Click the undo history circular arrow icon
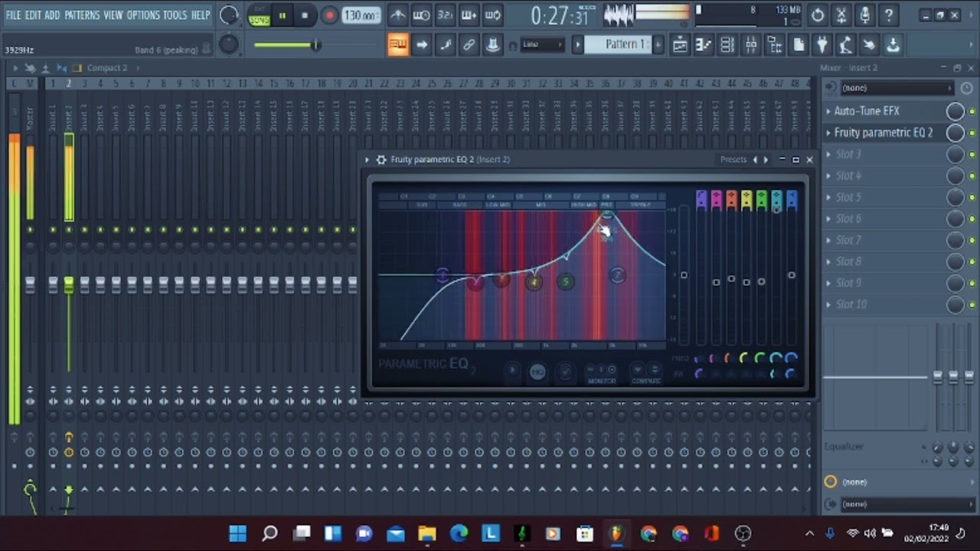Screen dimensions: 980x551 point(818,15)
